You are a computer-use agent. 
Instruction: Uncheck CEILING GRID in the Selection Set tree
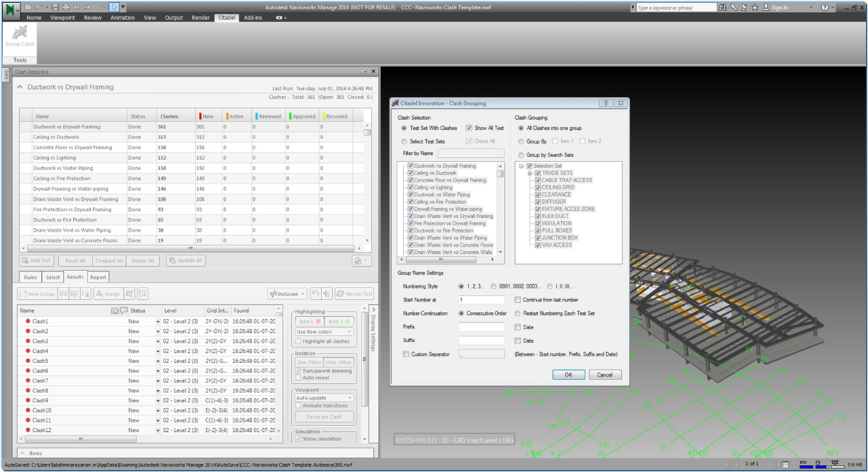(x=538, y=187)
